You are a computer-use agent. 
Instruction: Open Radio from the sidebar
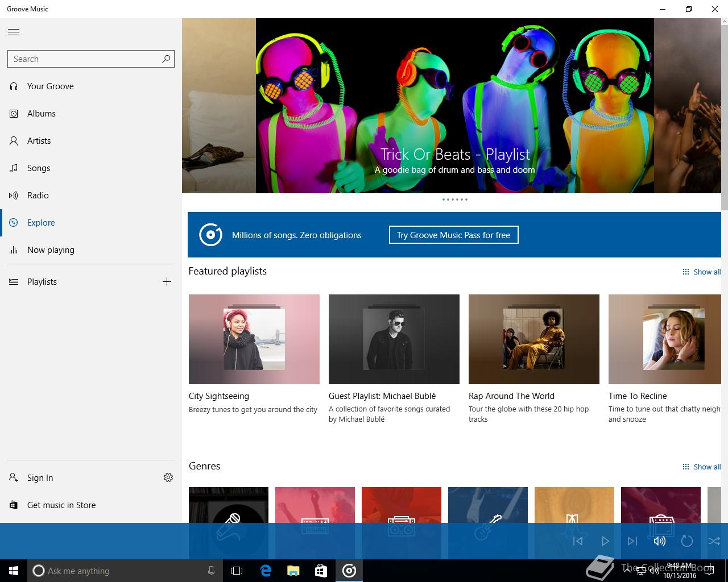[91, 196]
